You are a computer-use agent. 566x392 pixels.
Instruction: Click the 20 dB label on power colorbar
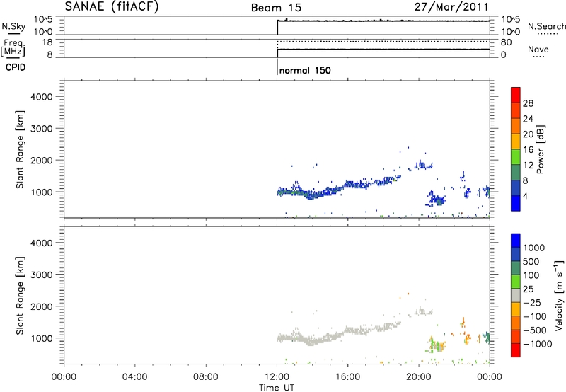[528, 134]
